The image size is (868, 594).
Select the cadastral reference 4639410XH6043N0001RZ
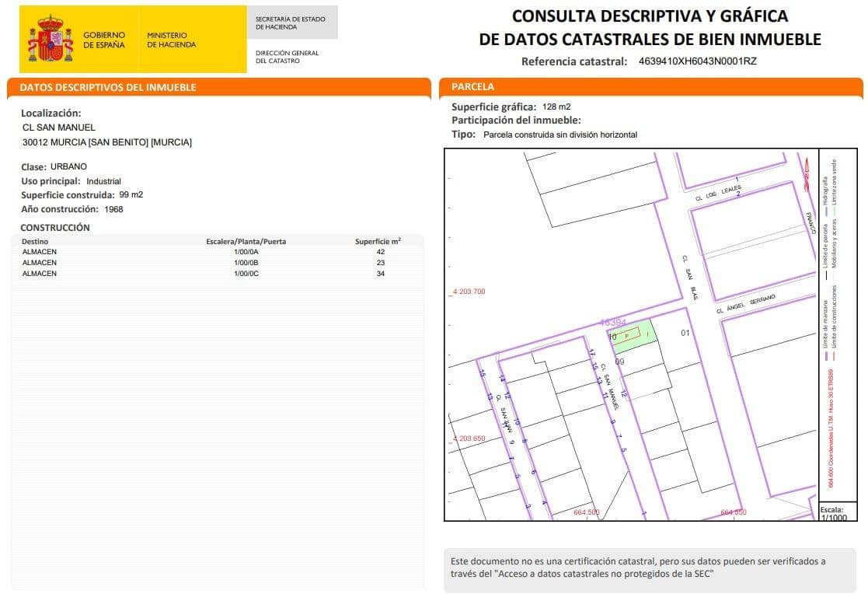[698, 61]
